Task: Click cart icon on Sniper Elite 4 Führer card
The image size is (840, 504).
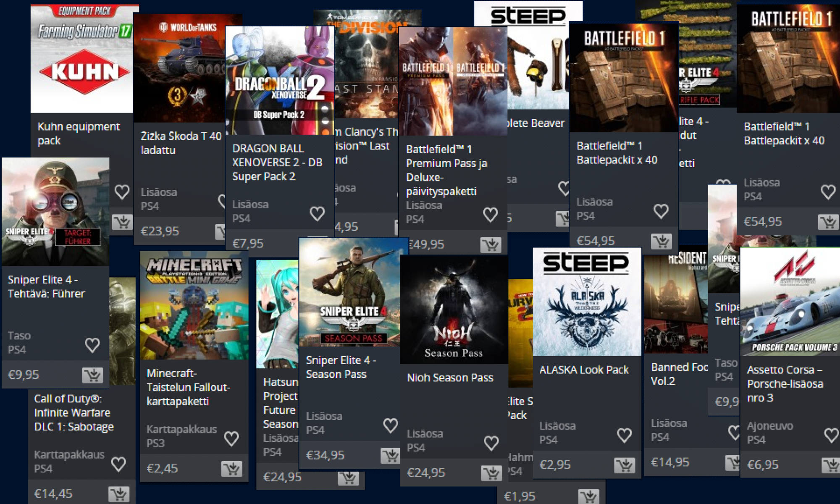Action: pos(93,375)
